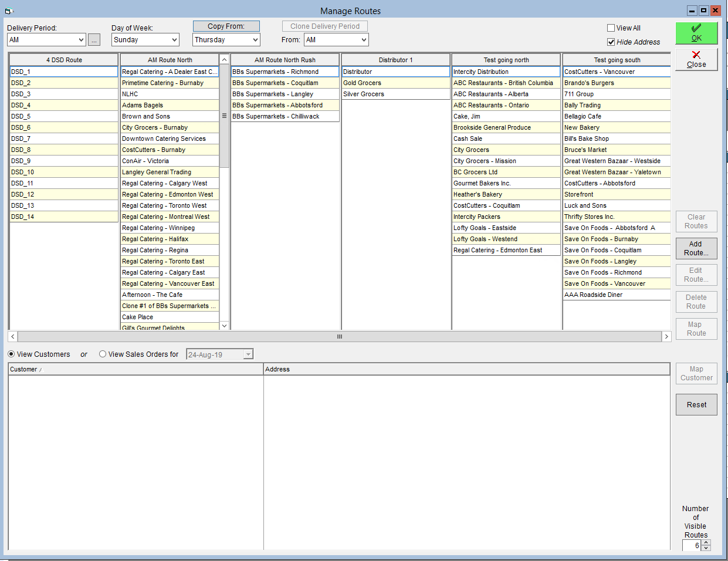Click the Map Route button
Screen dimensions: 728x561
[696, 329]
